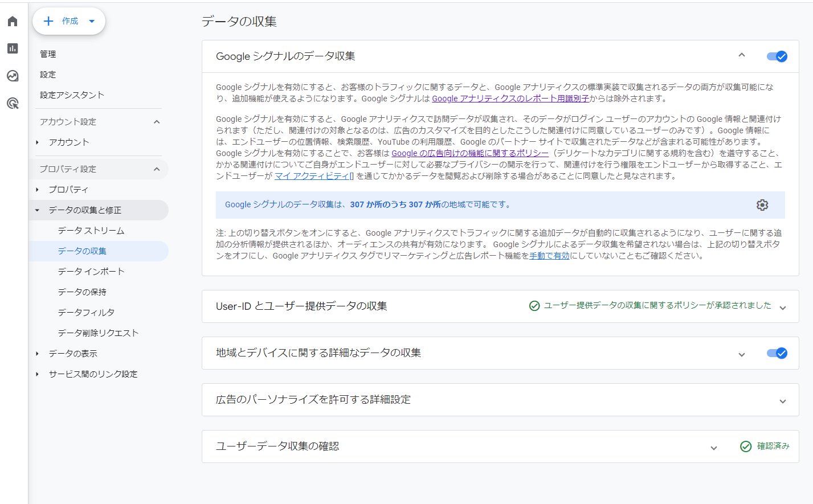Screen dimensions: 813x504
Task: Open the Reports bar chart icon
Action: (x=13, y=48)
